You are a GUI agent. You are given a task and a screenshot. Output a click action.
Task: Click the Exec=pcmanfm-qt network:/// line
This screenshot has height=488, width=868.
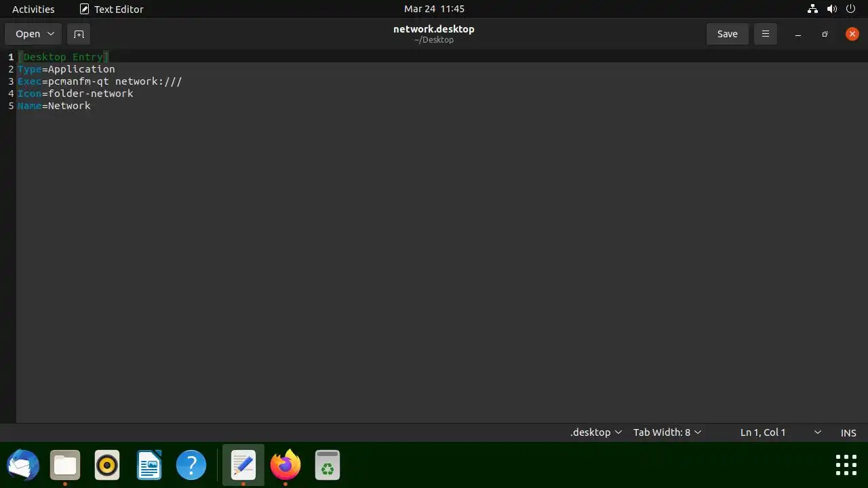click(100, 81)
